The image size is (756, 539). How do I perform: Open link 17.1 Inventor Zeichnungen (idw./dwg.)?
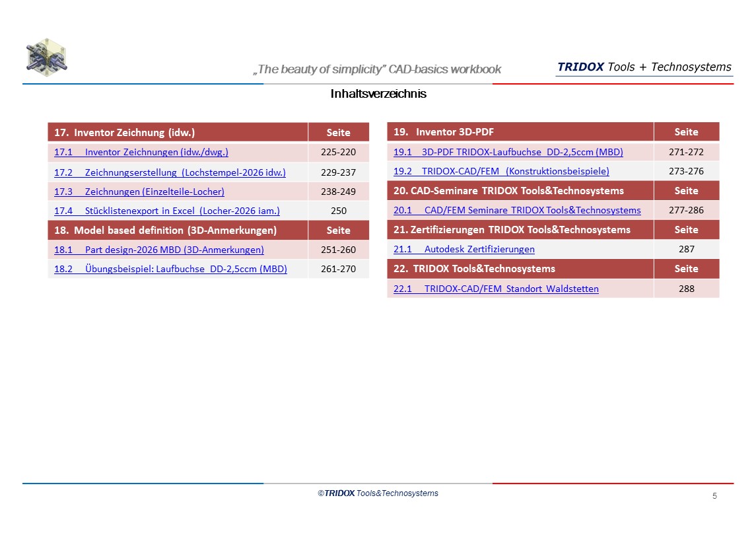tap(141, 153)
